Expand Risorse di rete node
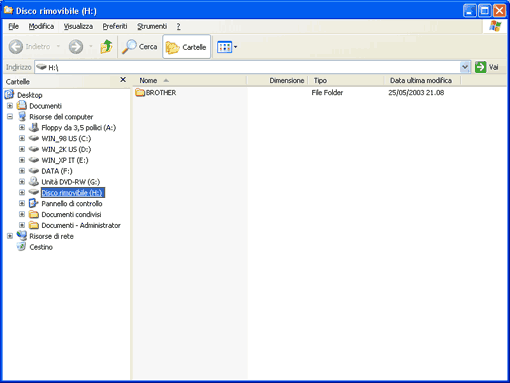510x383 pixels. coord(10,236)
